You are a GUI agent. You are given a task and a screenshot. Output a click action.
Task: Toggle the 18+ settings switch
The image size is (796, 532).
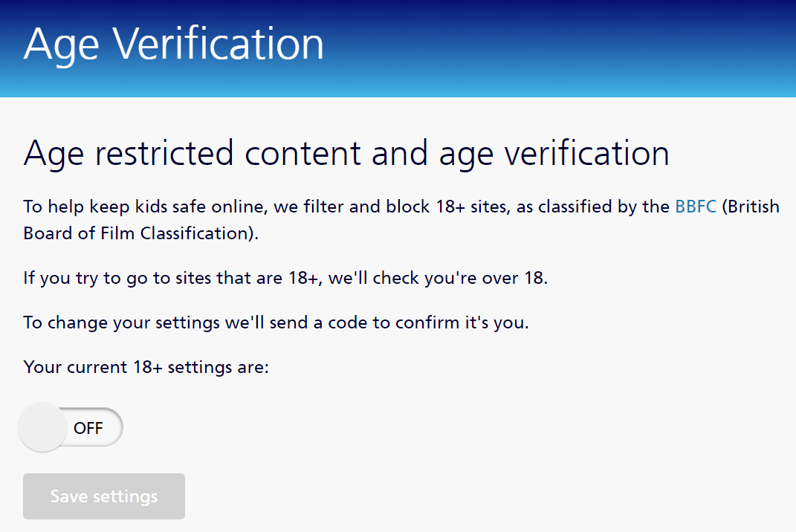click(71, 427)
